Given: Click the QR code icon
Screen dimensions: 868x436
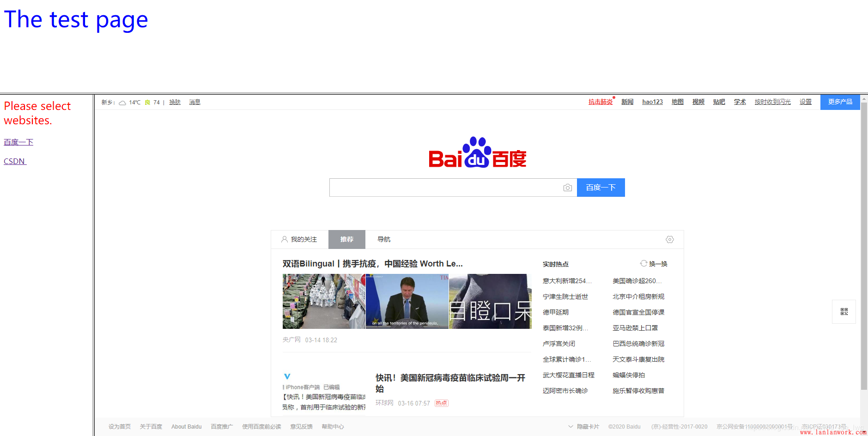Looking at the screenshot, I should (x=844, y=312).
